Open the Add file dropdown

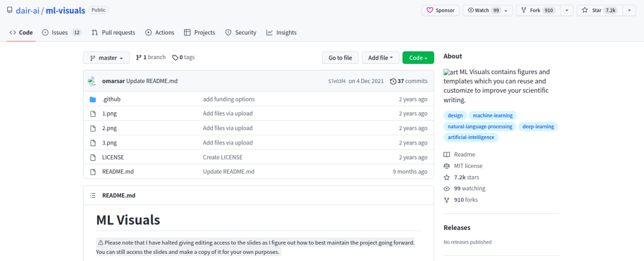click(380, 57)
